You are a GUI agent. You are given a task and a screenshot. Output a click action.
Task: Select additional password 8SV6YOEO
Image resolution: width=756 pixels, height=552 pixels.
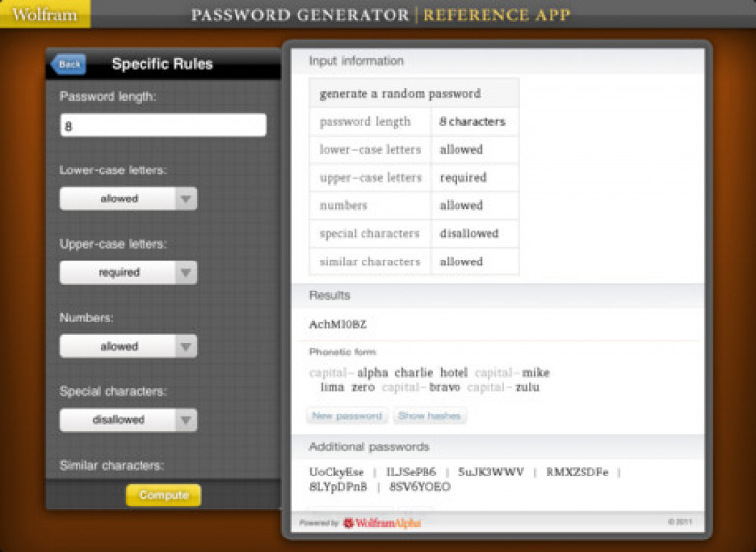420,487
